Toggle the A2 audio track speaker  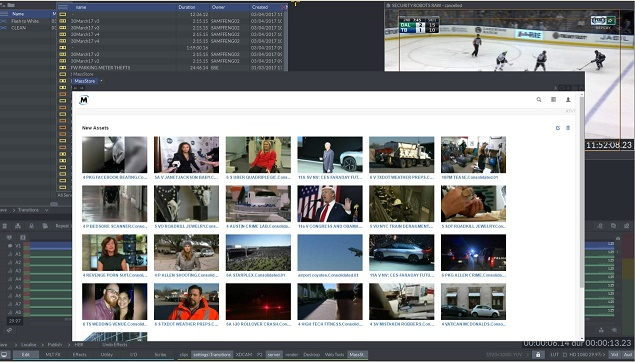(10, 262)
